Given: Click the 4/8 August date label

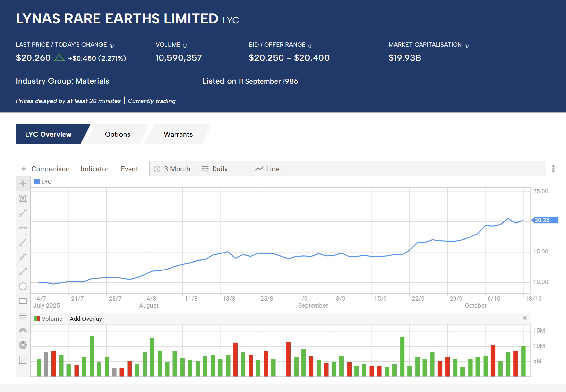Looking at the screenshot, I should click(149, 302).
